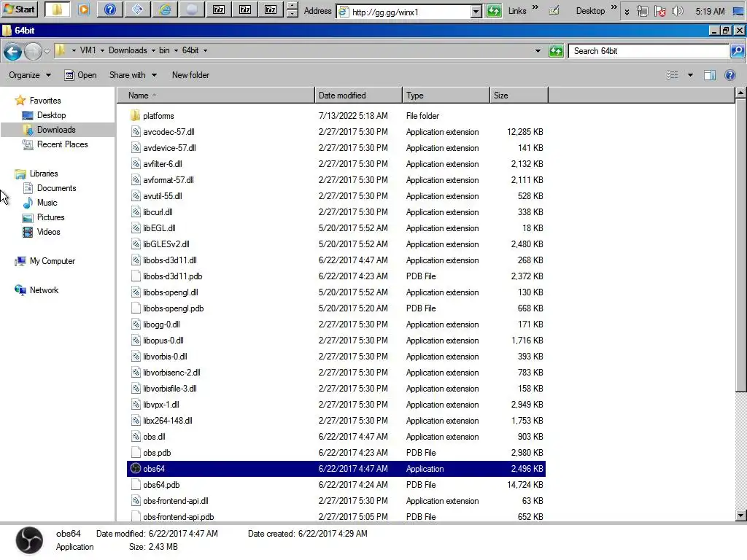Click New folder button
The height and width of the screenshot is (560, 747).
[190, 75]
